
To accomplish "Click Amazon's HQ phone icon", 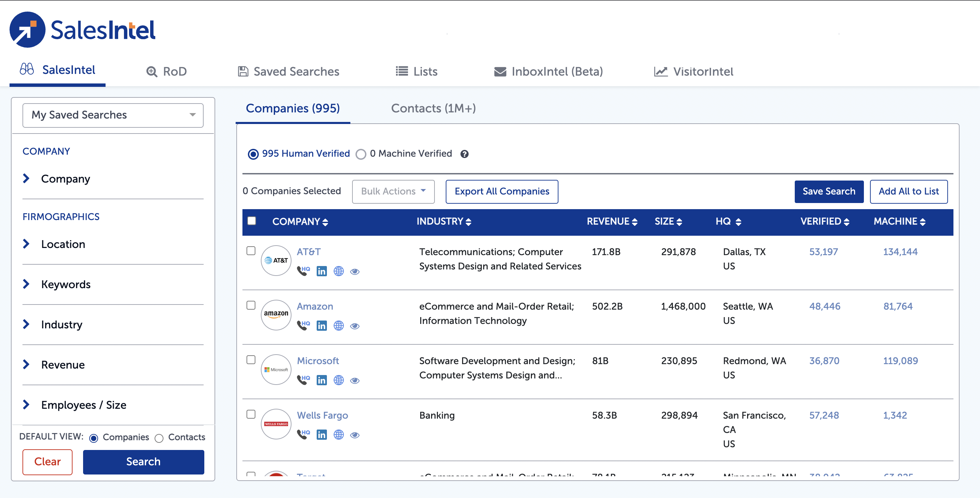I will pyautogui.click(x=303, y=326).
